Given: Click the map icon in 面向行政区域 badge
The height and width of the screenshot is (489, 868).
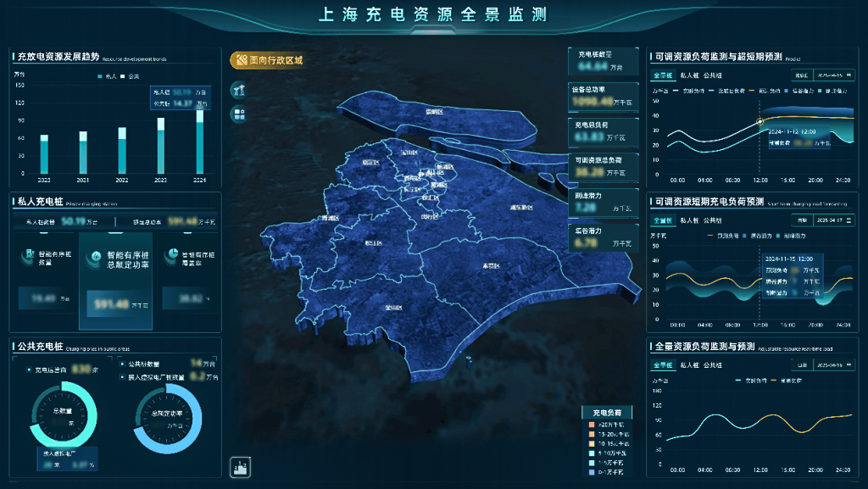Looking at the screenshot, I should point(241,60).
